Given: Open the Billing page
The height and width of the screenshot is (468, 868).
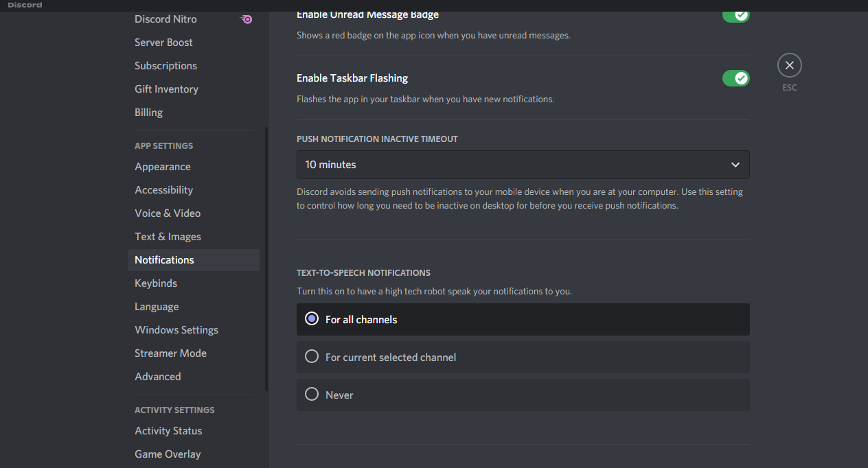Looking at the screenshot, I should [148, 112].
